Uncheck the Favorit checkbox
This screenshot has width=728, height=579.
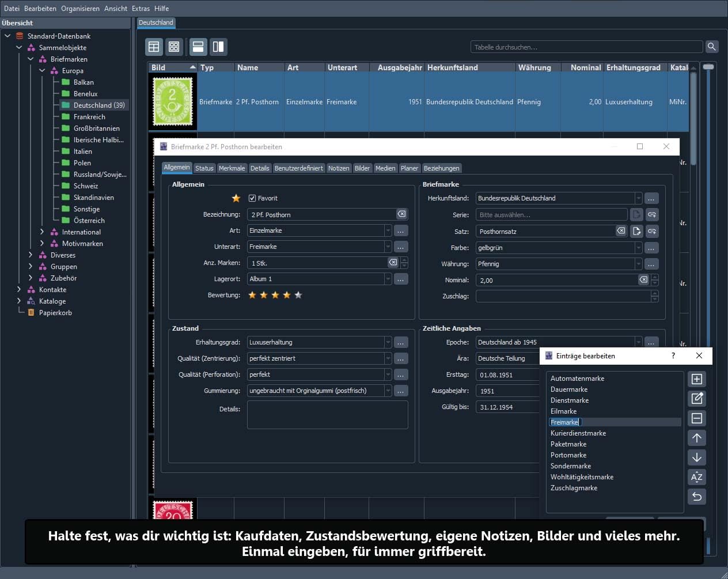point(252,198)
